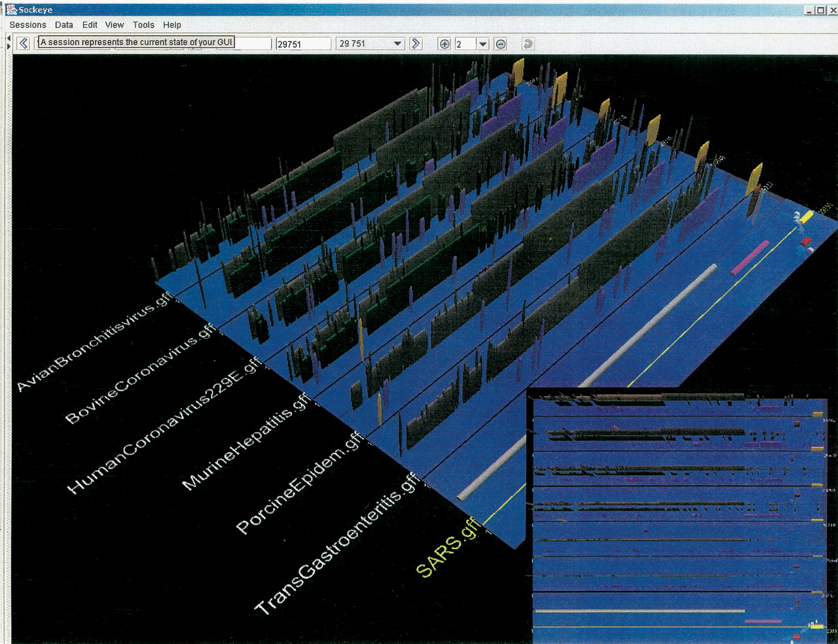This screenshot has width=838, height=644.
Task: Select the PorcineEpidem.gff track label
Action: point(300,483)
